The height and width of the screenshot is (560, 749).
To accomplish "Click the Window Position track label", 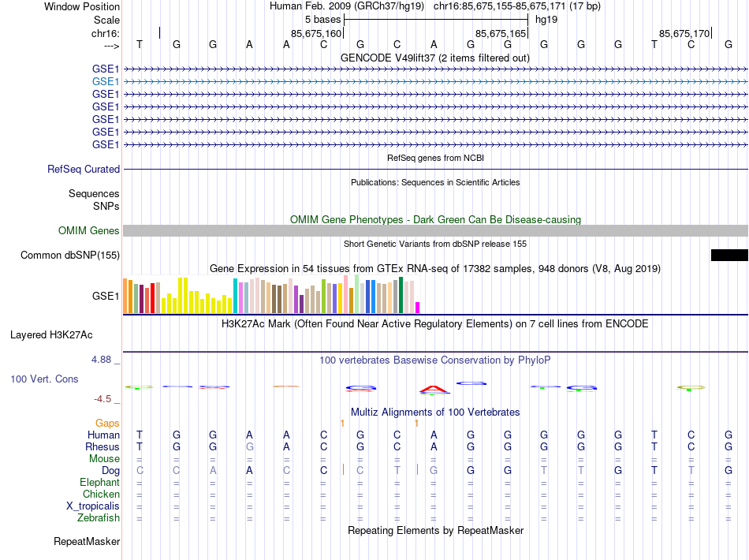I will point(82,6).
